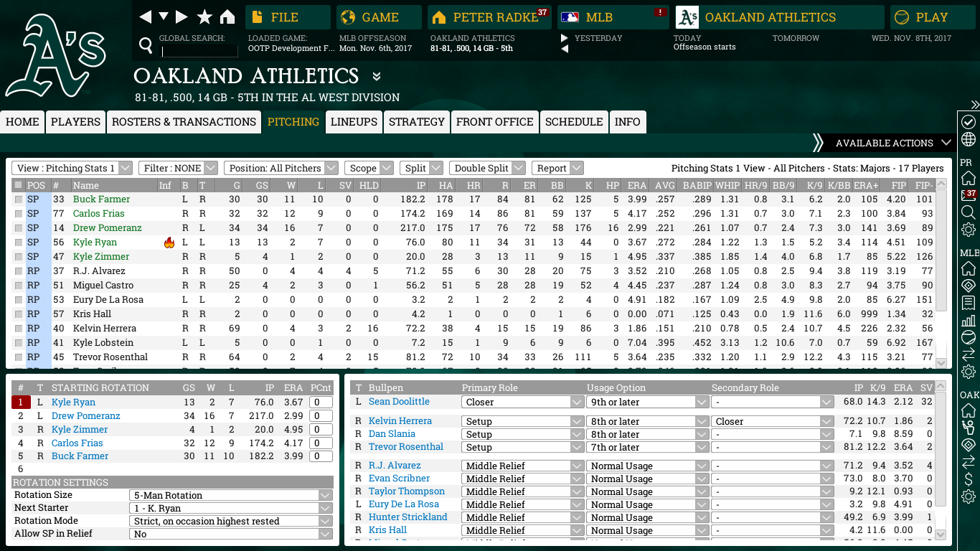Screen dimensions: 980x551
Task: Open the MLB section home icon
Action: pyautogui.click(x=969, y=268)
